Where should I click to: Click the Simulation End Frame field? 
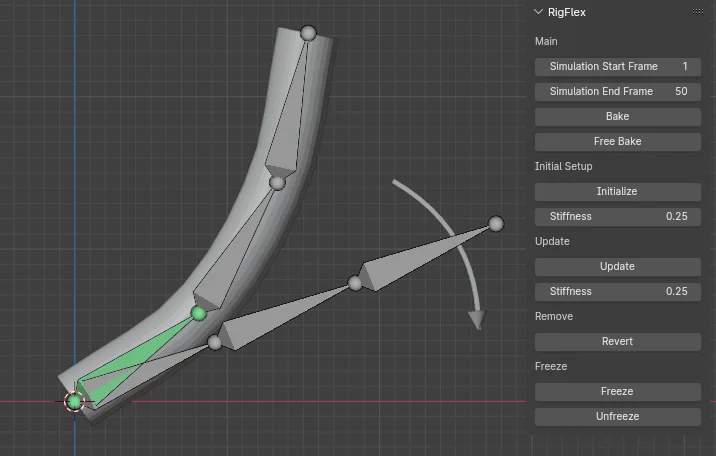[x=617, y=91]
